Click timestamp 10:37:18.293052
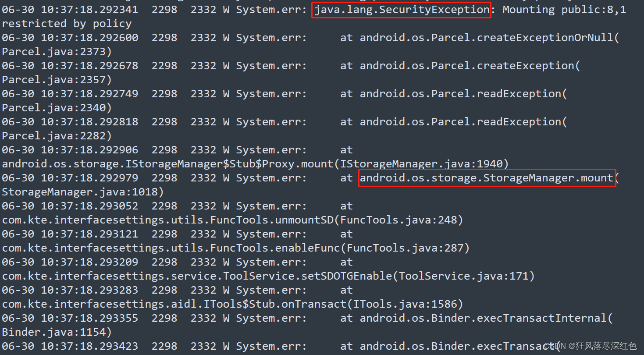The width and height of the screenshot is (644, 355). [x=89, y=206]
